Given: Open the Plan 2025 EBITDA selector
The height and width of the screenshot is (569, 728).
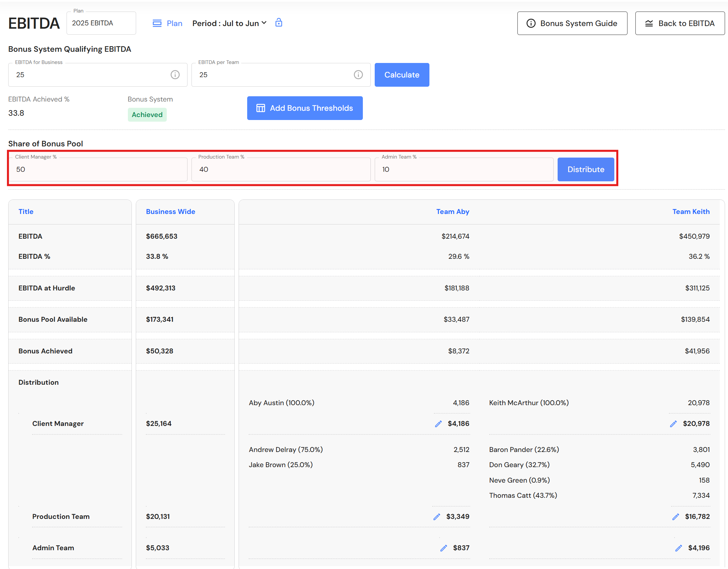Looking at the screenshot, I should tap(101, 23).
